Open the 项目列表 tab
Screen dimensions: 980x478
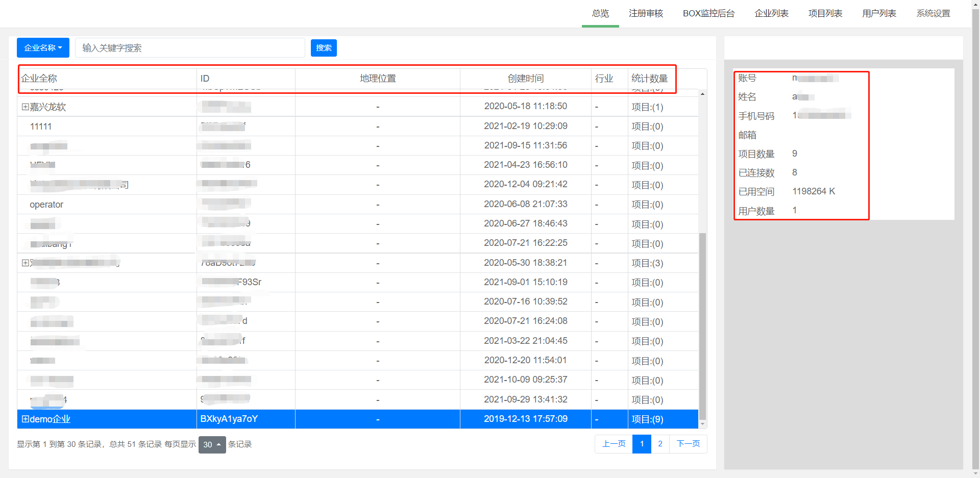[x=825, y=13]
